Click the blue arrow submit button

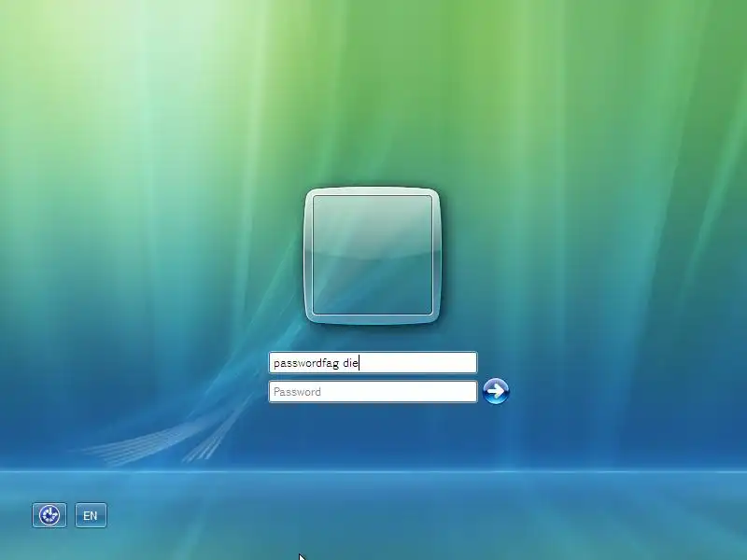[x=496, y=391]
